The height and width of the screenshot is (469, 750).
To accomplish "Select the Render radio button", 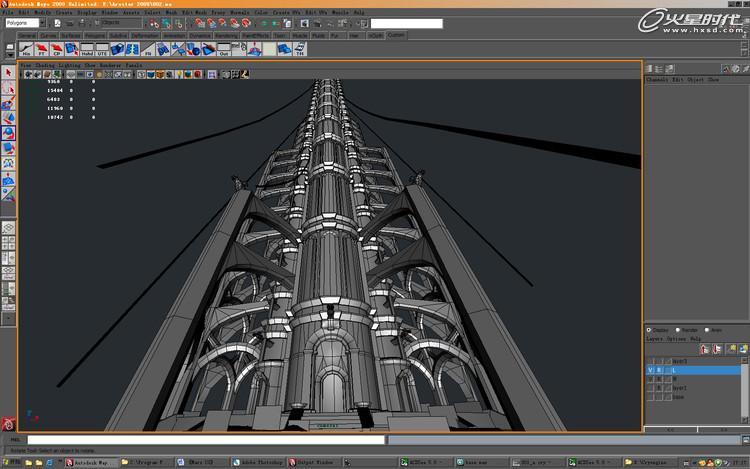I will (x=678, y=329).
